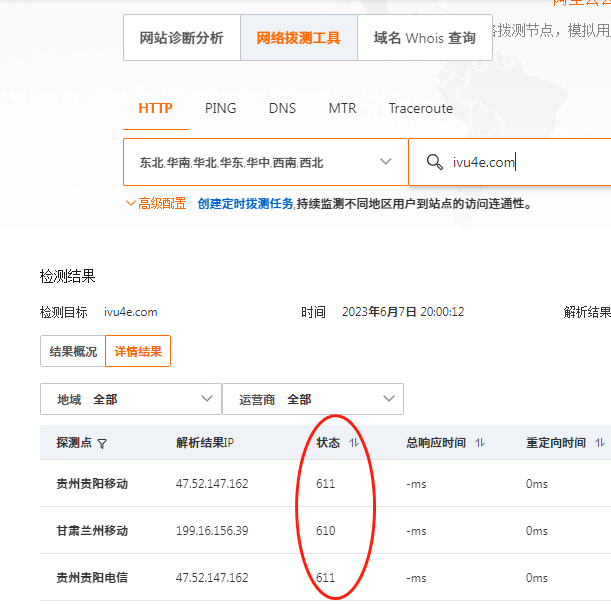The image size is (611, 604).
Task: Switch to 网站诊断分析 tab
Action: tap(181, 38)
